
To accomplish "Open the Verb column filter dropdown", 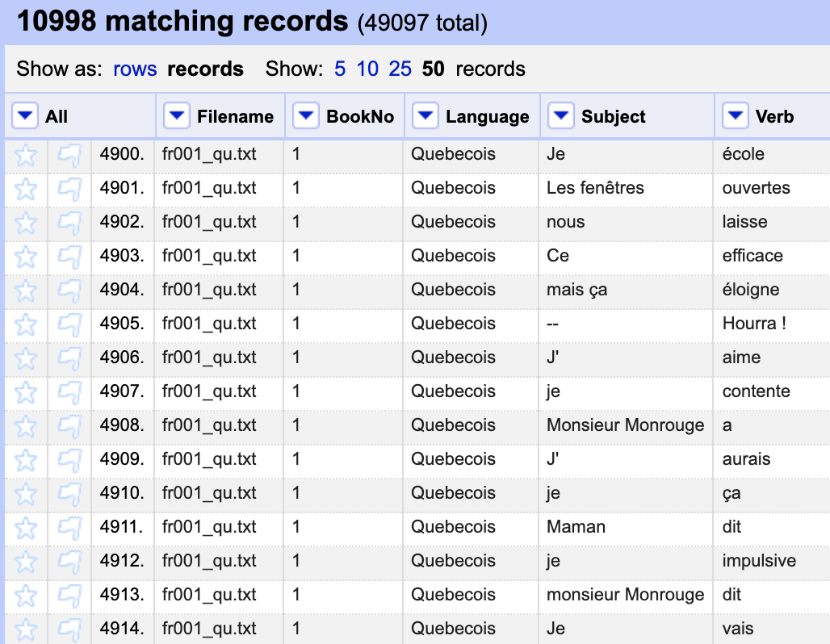I will click(735, 115).
